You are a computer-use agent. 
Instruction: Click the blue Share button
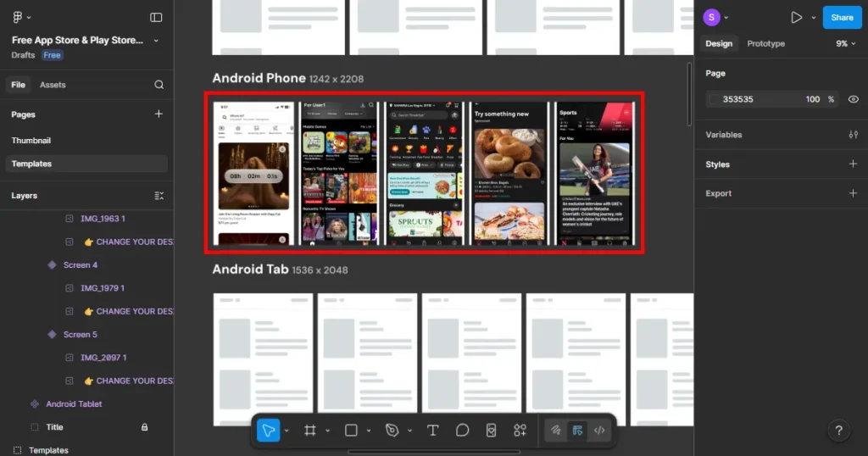pos(842,18)
